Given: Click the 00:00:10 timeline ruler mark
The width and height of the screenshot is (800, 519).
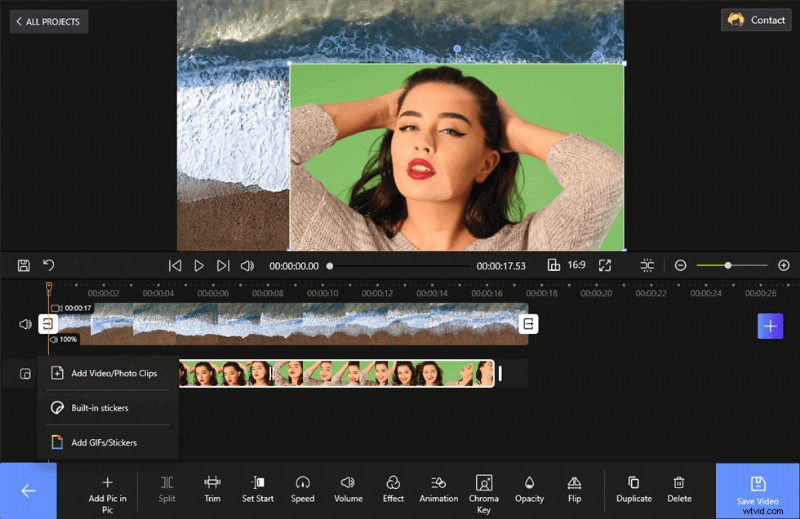Looking at the screenshot, I should tap(322, 293).
